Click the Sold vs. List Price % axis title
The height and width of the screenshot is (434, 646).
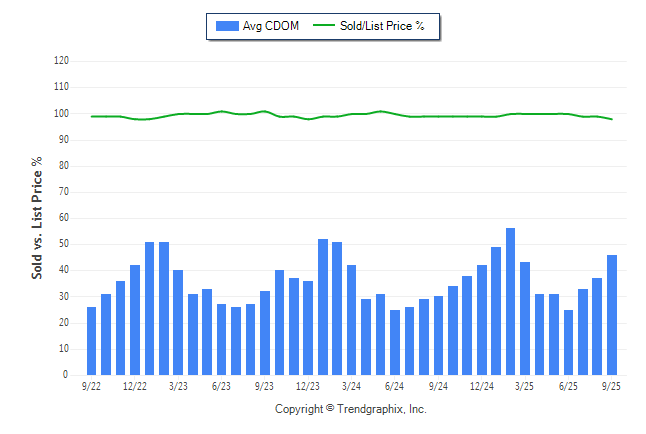coord(37,217)
